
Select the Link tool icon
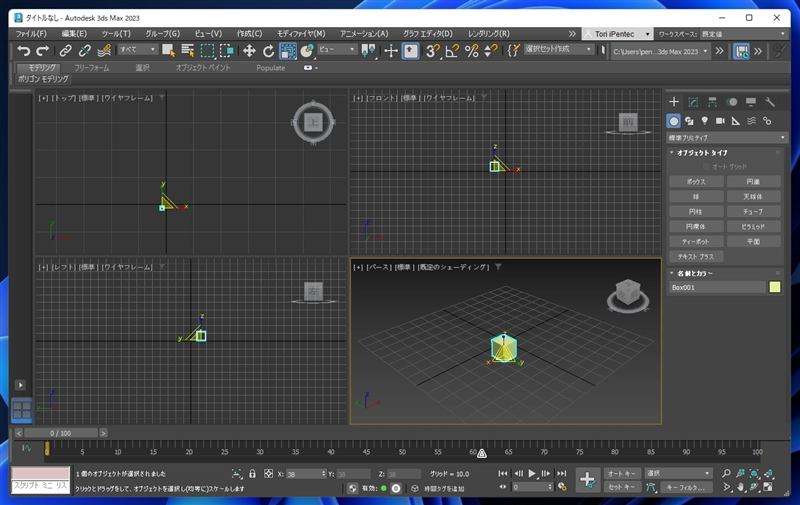65,50
